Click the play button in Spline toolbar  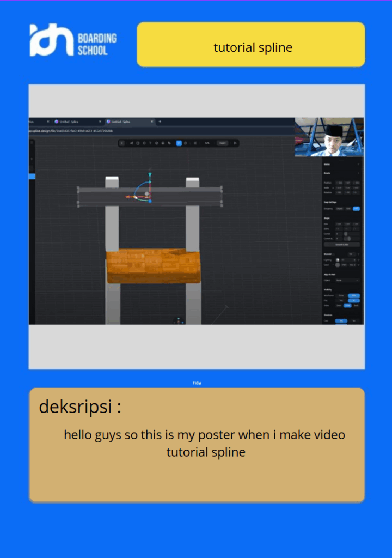(235, 143)
